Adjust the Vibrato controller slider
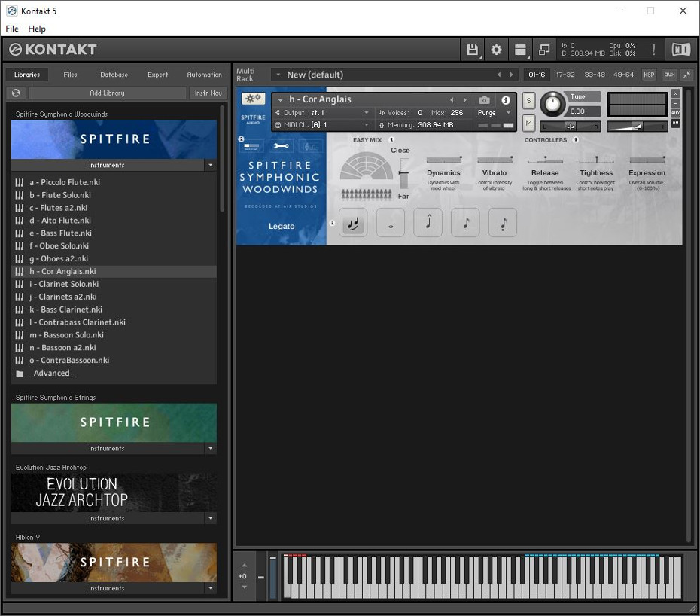The height and width of the screenshot is (616, 700). [495, 160]
